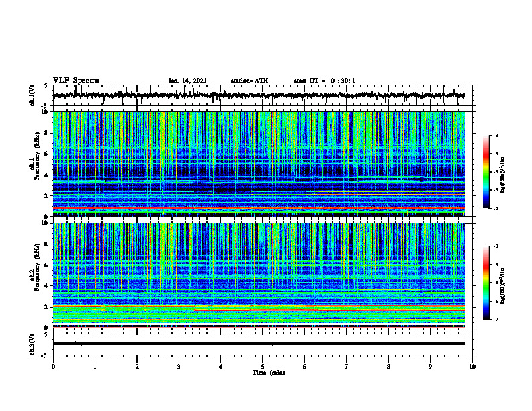Viewport: 532px width, 411px height.
Task: Click the "5" volt tick on ch.3(V) axis
Action: click(46, 334)
